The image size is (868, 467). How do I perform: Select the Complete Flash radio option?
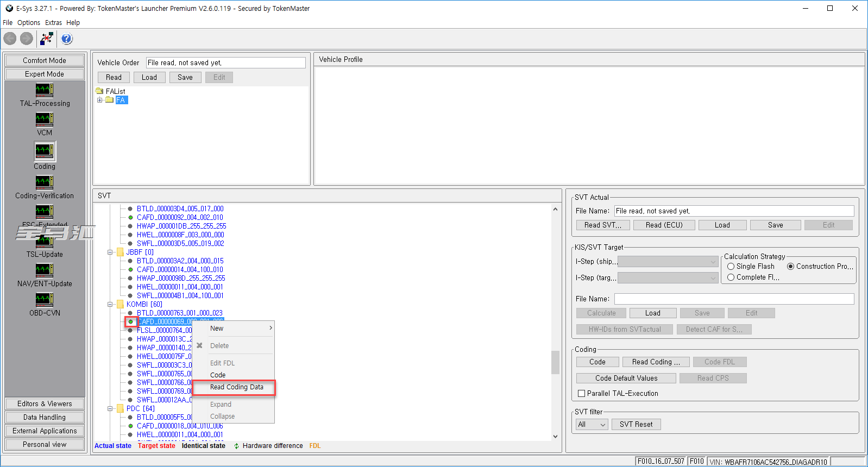pos(731,277)
